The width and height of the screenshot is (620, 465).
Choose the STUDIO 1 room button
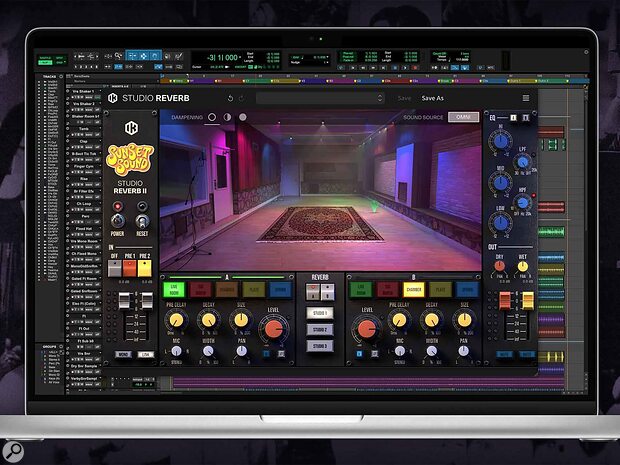tap(320, 313)
